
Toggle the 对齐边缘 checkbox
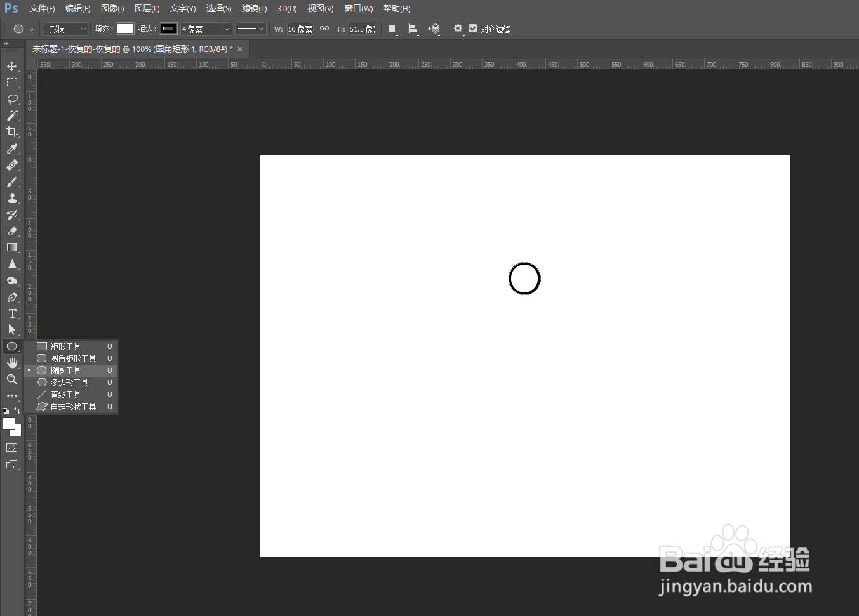[x=472, y=29]
